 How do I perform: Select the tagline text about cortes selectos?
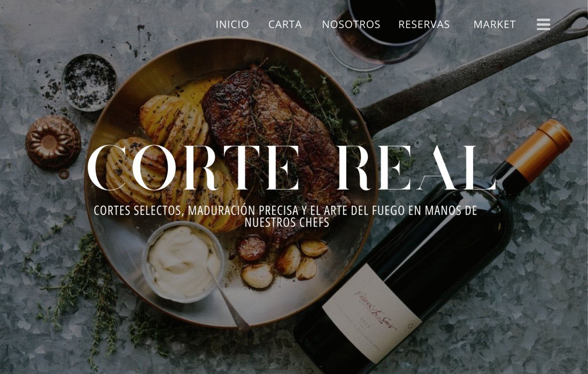point(285,216)
